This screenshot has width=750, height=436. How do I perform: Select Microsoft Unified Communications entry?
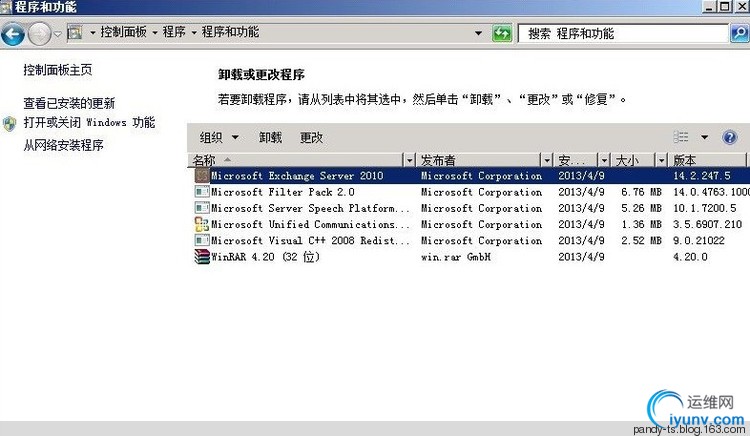pyautogui.click(x=310, y=224)
